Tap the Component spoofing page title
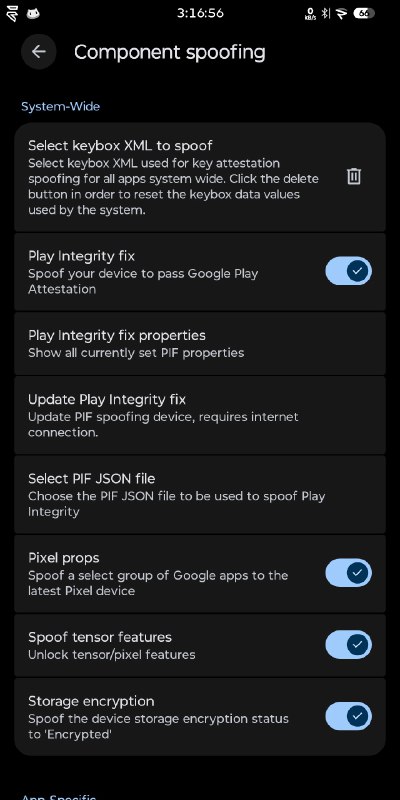 coord(169,52)
